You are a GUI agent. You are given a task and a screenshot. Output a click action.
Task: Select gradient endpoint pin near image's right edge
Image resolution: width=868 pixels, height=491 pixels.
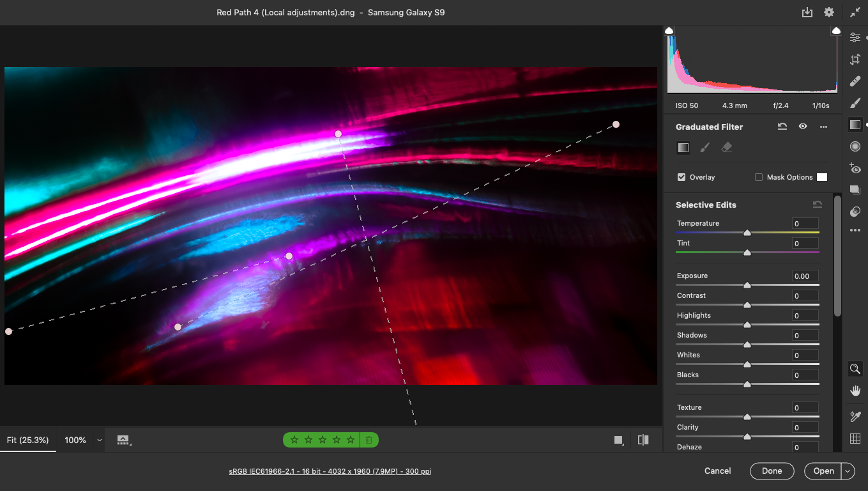pos(616,124)
